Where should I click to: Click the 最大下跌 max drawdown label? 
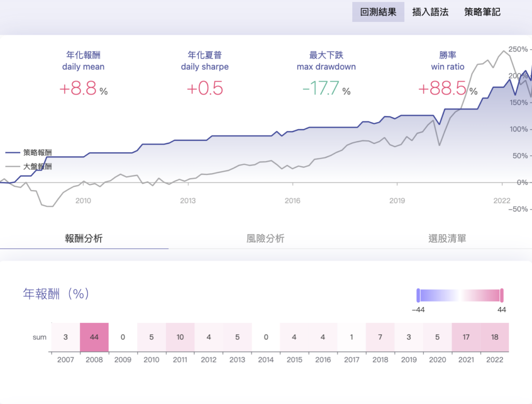(x=326, y=61)
